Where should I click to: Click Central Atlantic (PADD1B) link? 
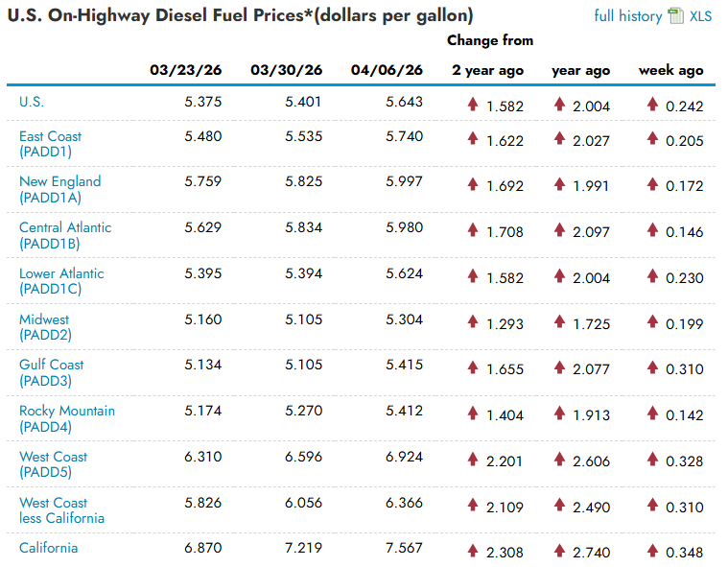(65, 235)
